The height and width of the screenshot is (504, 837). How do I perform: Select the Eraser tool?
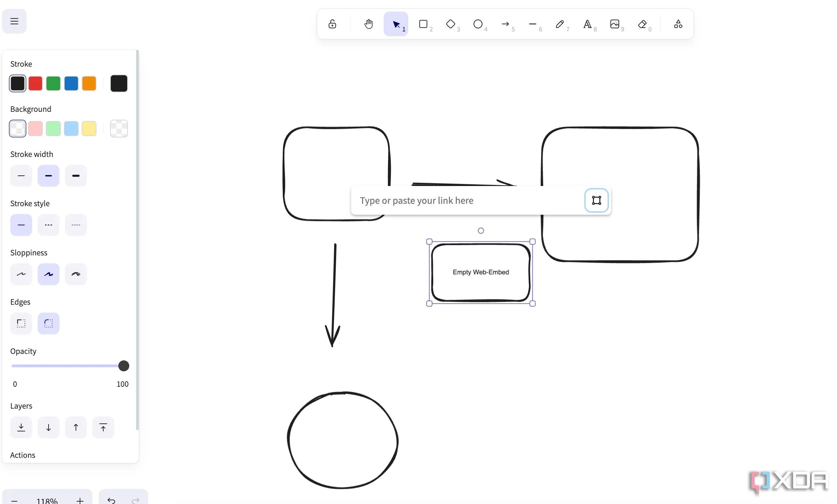[x=642, y=24]
